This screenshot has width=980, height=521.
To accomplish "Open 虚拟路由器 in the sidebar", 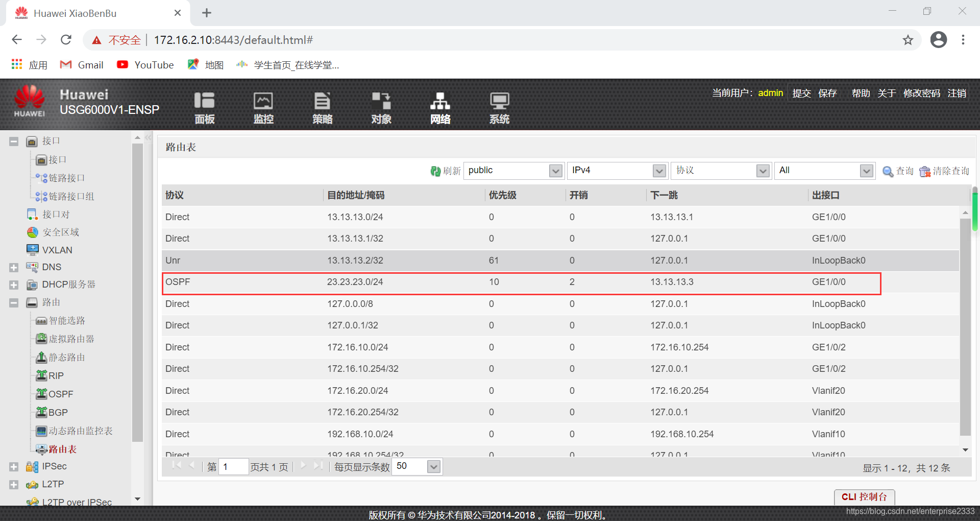I will pos(71,339).
